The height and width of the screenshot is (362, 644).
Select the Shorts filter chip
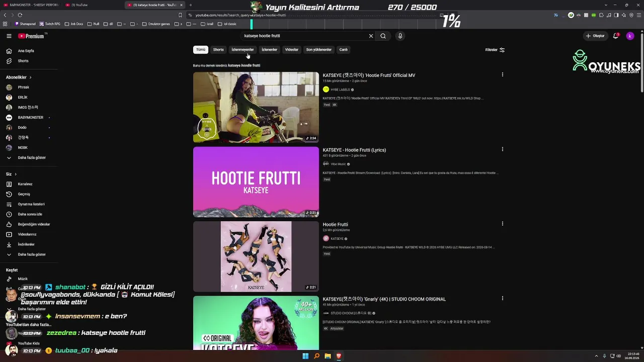click(x=218, y=50)
